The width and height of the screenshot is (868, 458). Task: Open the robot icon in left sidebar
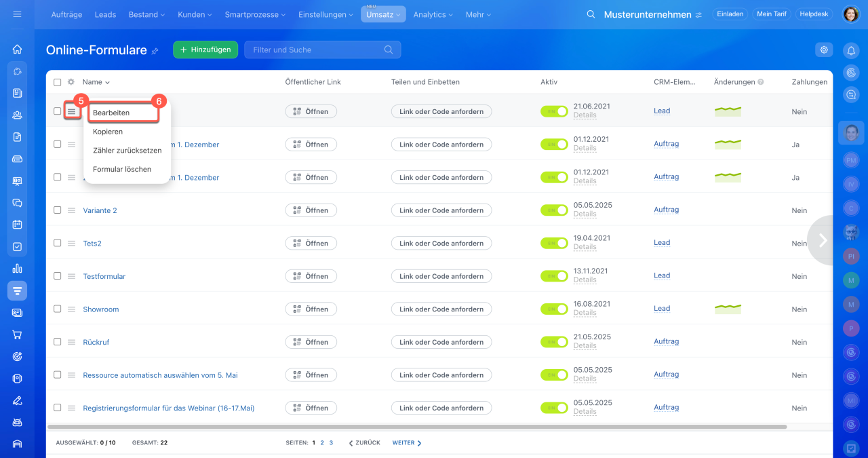point(17,422)
